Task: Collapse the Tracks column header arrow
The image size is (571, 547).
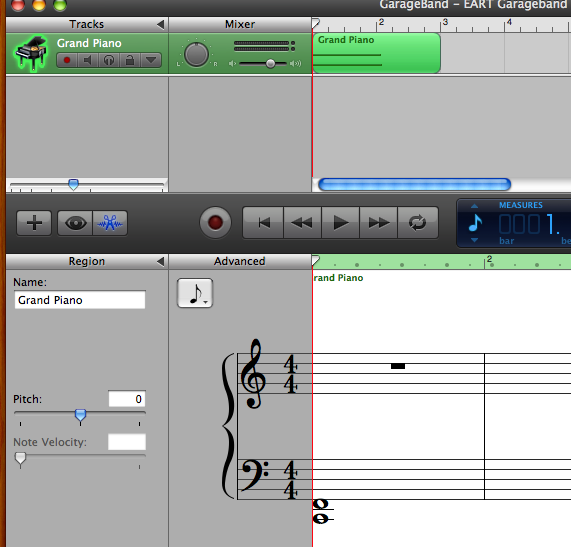Action: point(160,24)
